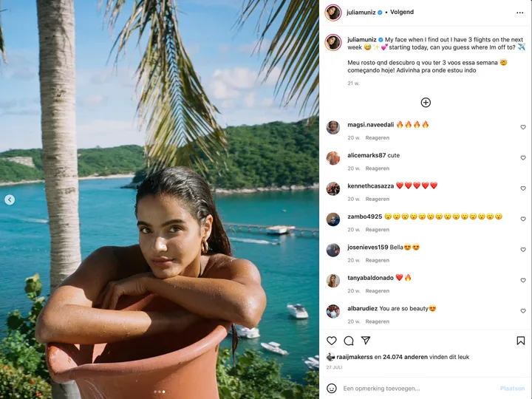This screenshot has height=399, width=532.
Task: Open the comment bubble icon
Action: [x=349, y=341]
